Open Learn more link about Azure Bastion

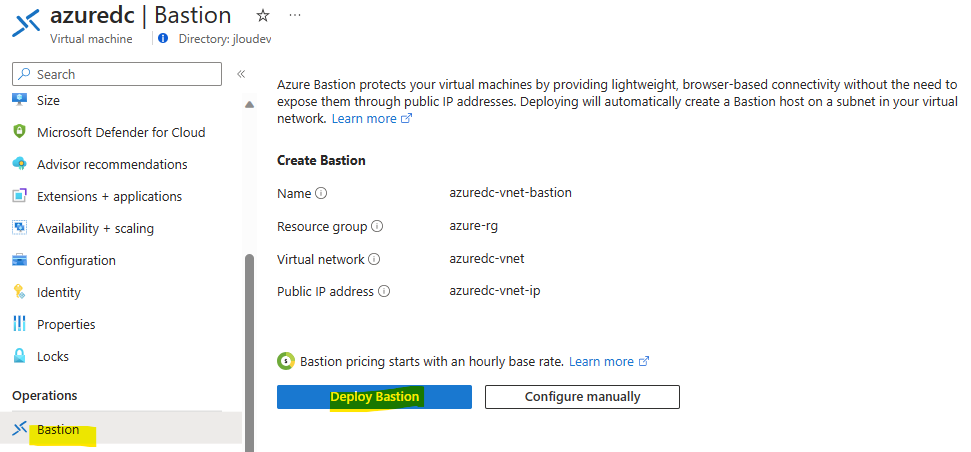click(372, 118)
